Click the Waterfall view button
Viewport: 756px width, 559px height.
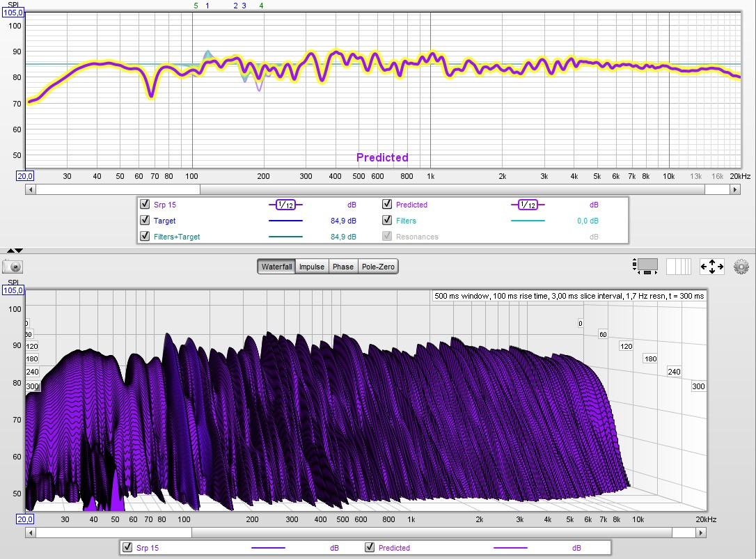[x=276, y=267]
